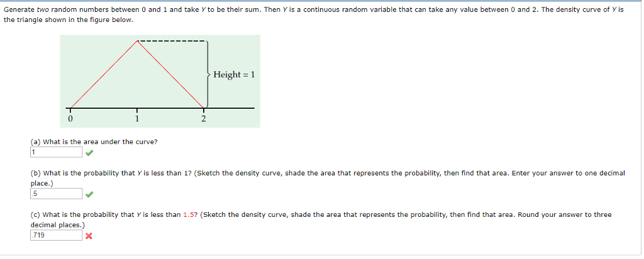Click the 1 tick label on the axis

point(136,119)
